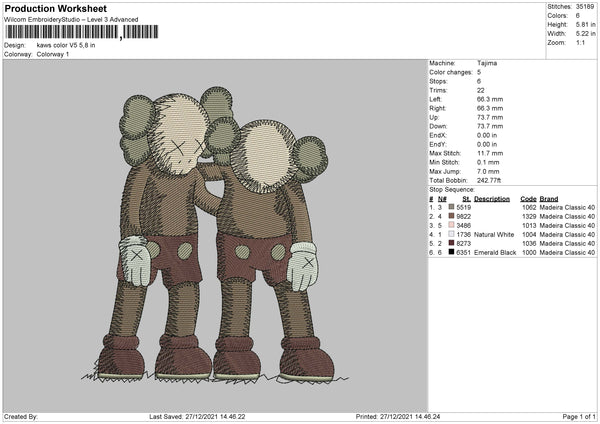Click code '1013' in stop sequence

coord(529,225)
